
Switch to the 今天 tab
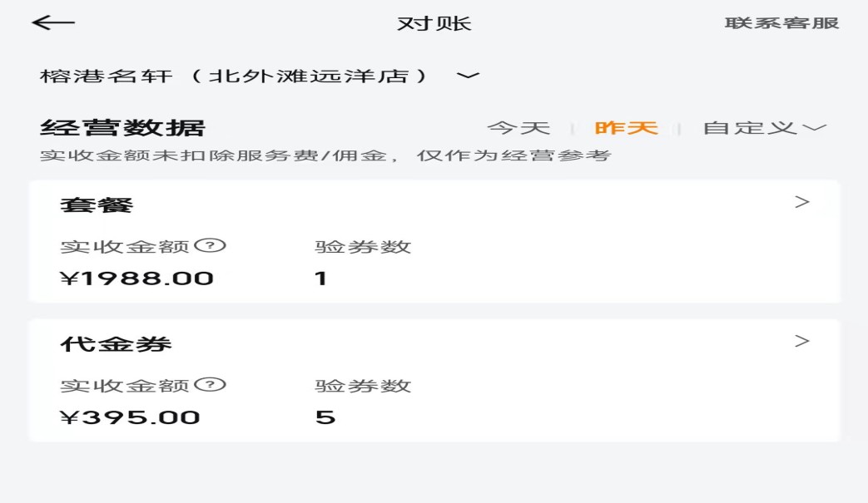coord(518,128)
